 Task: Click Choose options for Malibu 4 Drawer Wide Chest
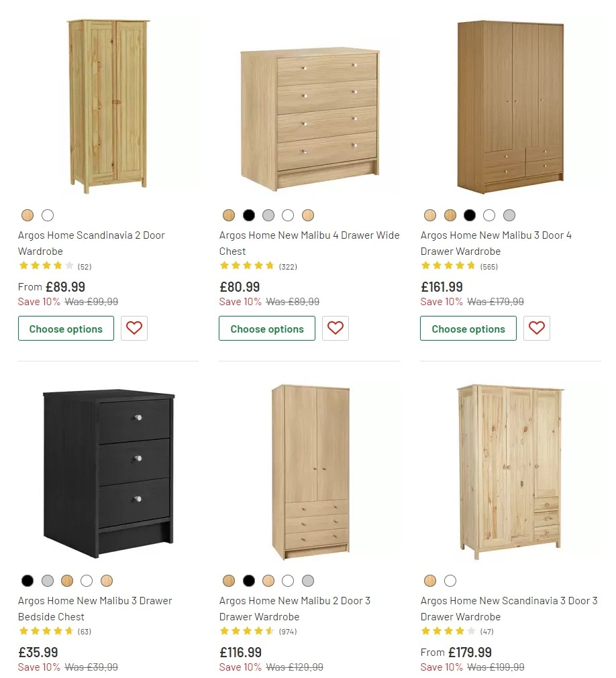(266, 328)
